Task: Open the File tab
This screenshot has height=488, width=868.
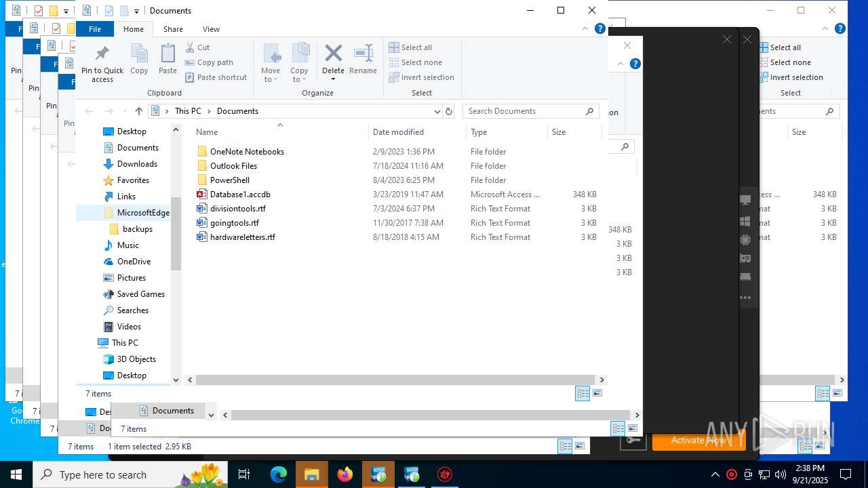Action: coord(95,29)
